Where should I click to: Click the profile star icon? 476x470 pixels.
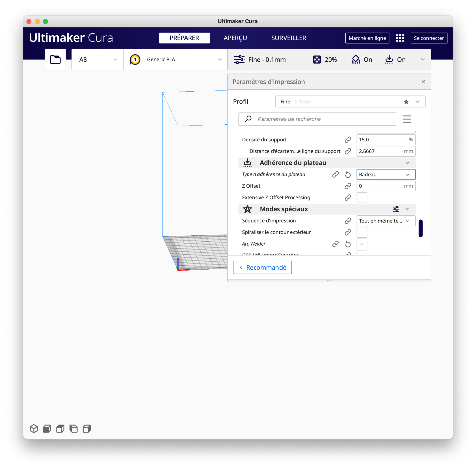(x=406, y=102)
